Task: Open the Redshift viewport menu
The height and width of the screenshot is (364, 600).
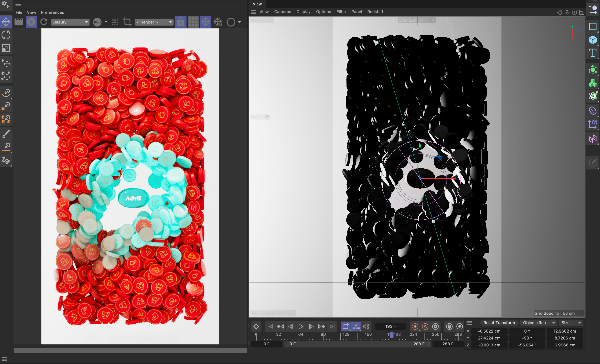Action: 375,12
